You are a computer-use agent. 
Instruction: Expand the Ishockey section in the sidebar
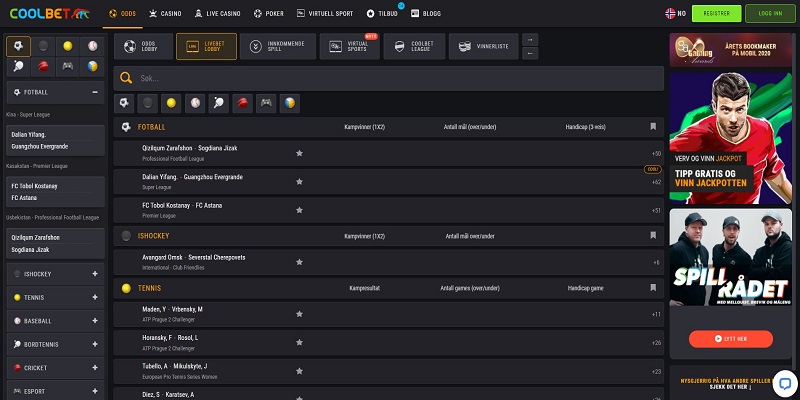click(95, 274)
